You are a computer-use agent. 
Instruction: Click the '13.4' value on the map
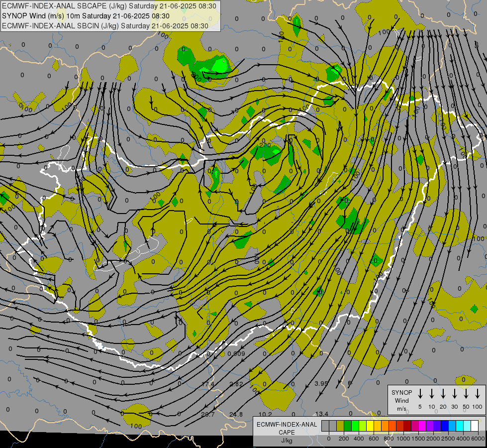pos(321,414)
